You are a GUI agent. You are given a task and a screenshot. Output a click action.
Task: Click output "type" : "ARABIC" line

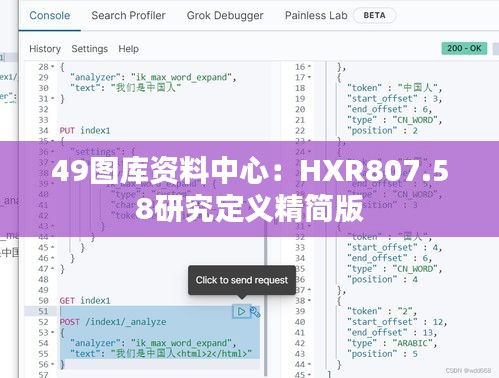pos(392,343)
